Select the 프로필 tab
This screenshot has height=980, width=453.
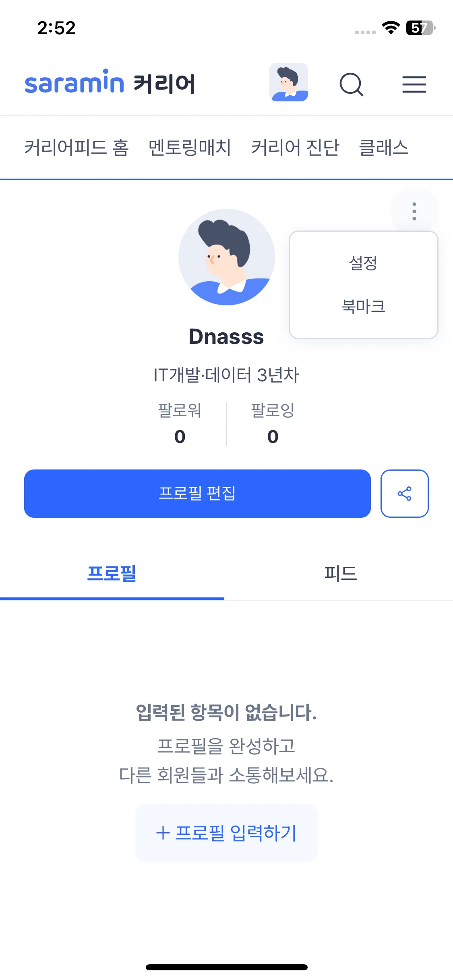tap(112, 573)
